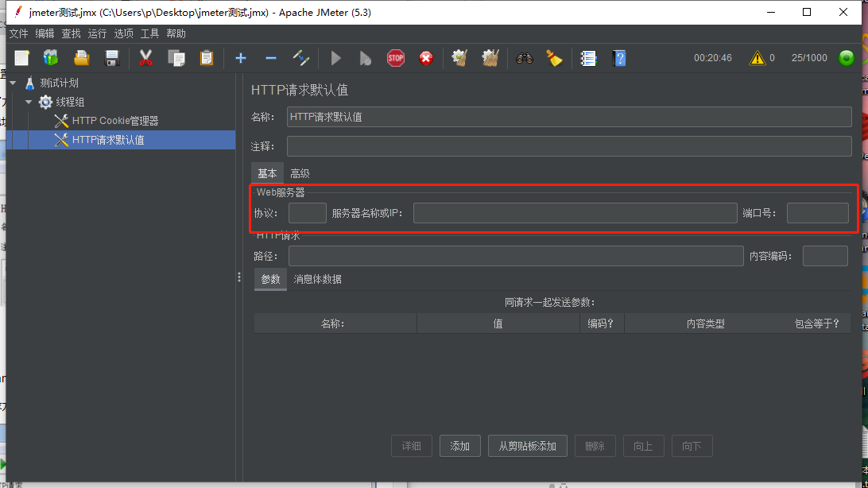Click the Toggle enable/disable icon
Image resolution: width=868 pixels, height=488 pixels.
click(301, 58)
